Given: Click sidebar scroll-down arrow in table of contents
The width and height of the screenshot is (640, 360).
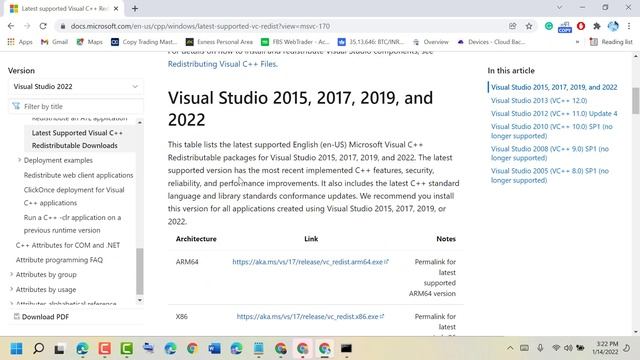Looking at the screenshot, I should pyautogui.click(x=140, y=300).
